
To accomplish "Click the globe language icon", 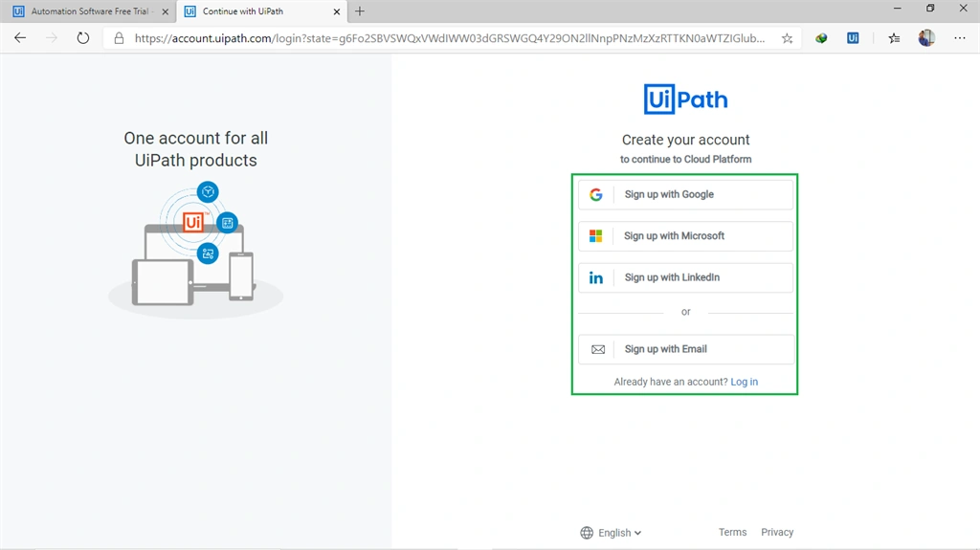I will 587,533.
